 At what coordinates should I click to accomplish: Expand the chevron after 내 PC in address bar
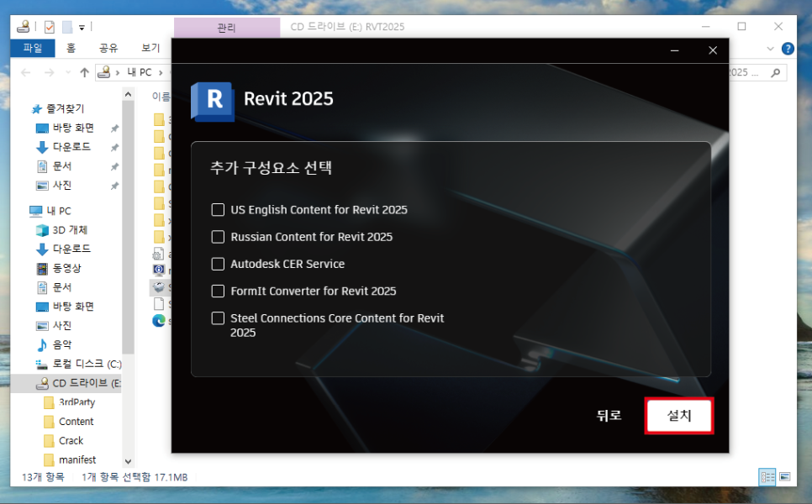click(161, 72)
